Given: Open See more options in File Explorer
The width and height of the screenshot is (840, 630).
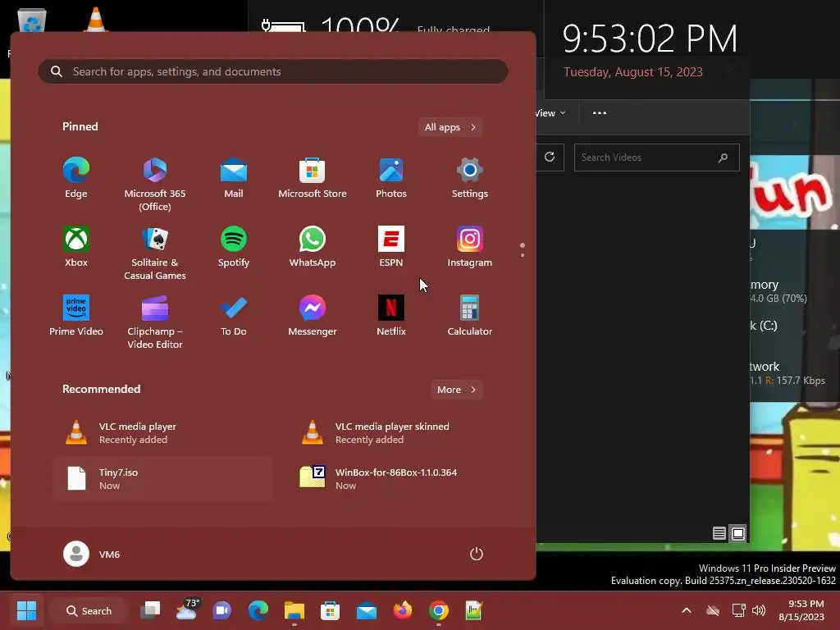Looking at the screenshot, I should coord(600,113).
